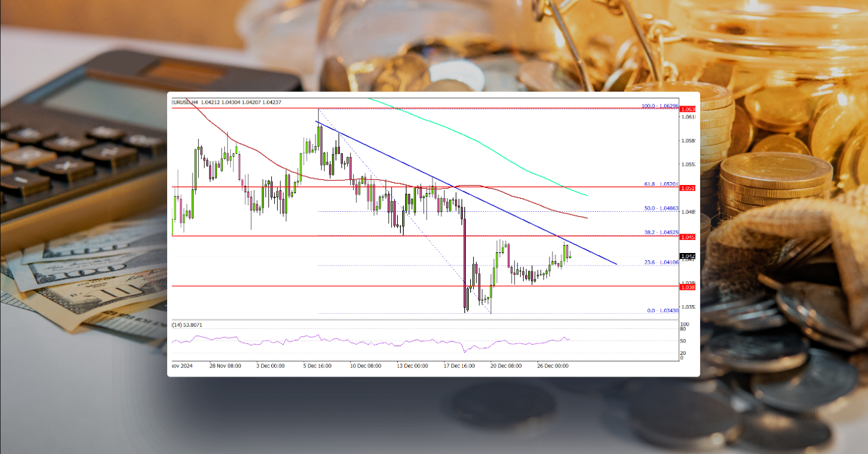Click the tall red drop candle
The height and width of the screenshot is (454, 868).
tap(464, 260)
